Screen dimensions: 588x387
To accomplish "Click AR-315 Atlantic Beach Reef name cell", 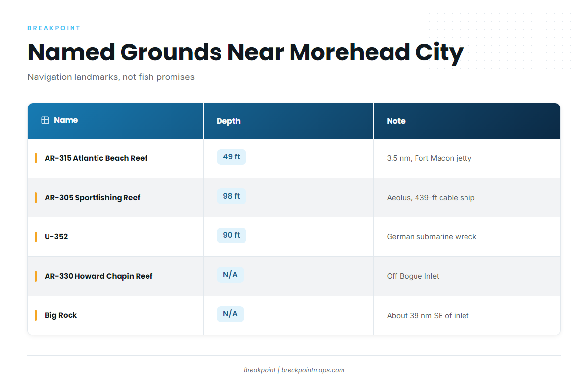I will 116,158.
